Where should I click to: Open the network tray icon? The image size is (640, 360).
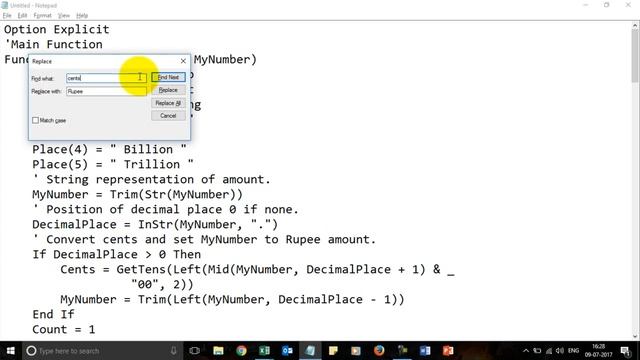pos(549,351)
